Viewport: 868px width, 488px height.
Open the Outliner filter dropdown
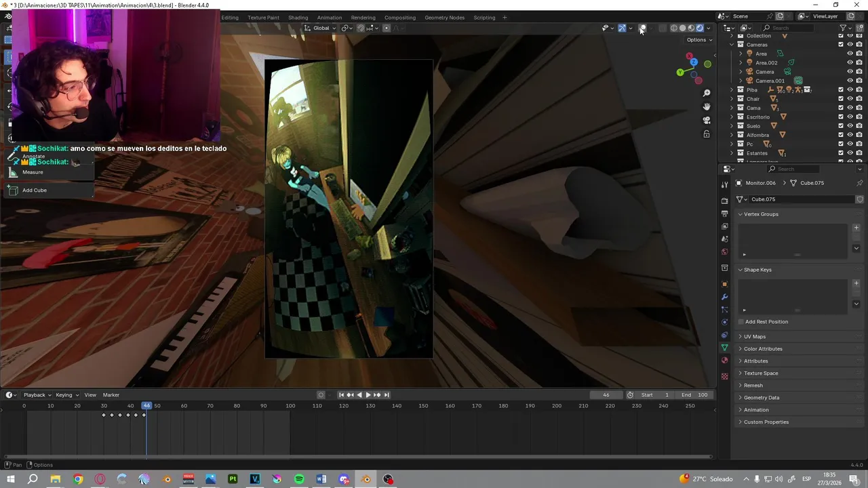pyautogui.click(x=846, y=28)
